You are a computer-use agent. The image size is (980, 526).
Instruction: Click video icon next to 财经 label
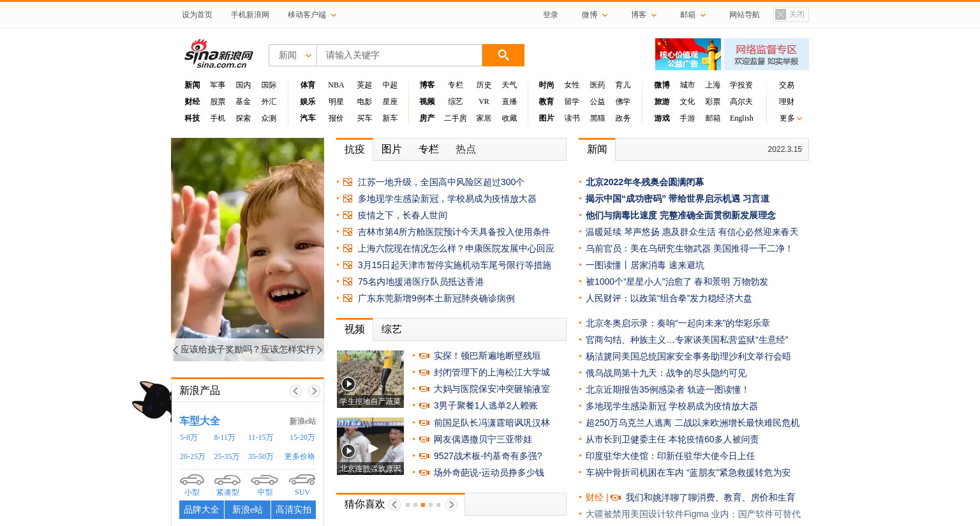(x=616, y=497)
